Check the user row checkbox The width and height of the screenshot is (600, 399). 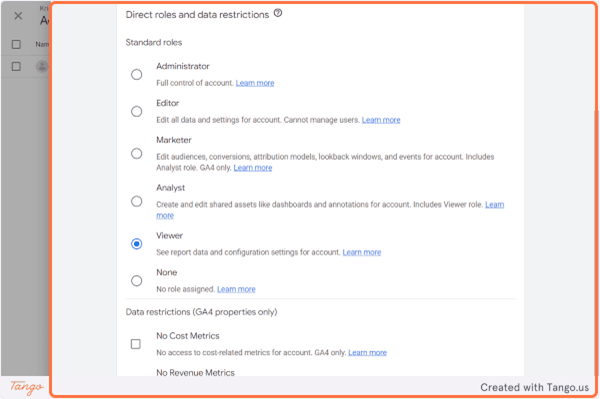16,67
